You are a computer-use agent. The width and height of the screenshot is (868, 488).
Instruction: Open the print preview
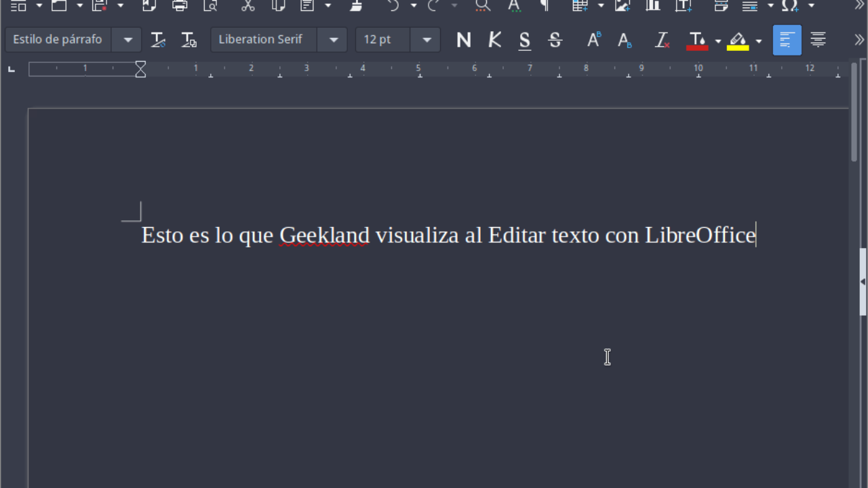(x=211, y=5)
